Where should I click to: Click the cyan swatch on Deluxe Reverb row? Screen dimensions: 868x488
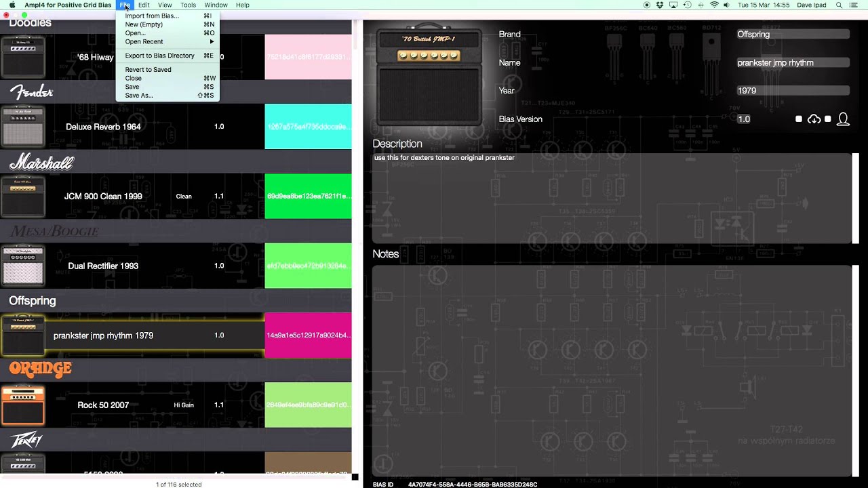308,126
